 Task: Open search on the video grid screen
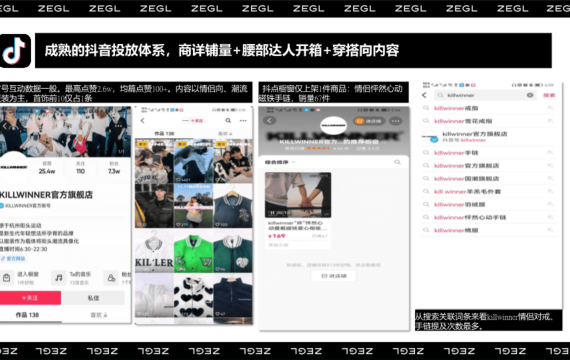[x=228, y=120]
